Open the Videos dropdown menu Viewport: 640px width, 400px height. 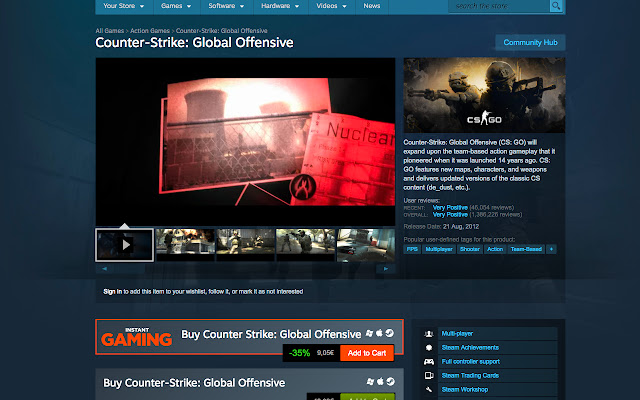331,6
